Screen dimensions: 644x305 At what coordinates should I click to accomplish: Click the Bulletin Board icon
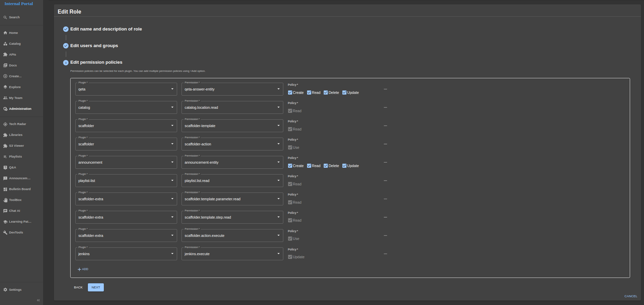tap(5, 189)
